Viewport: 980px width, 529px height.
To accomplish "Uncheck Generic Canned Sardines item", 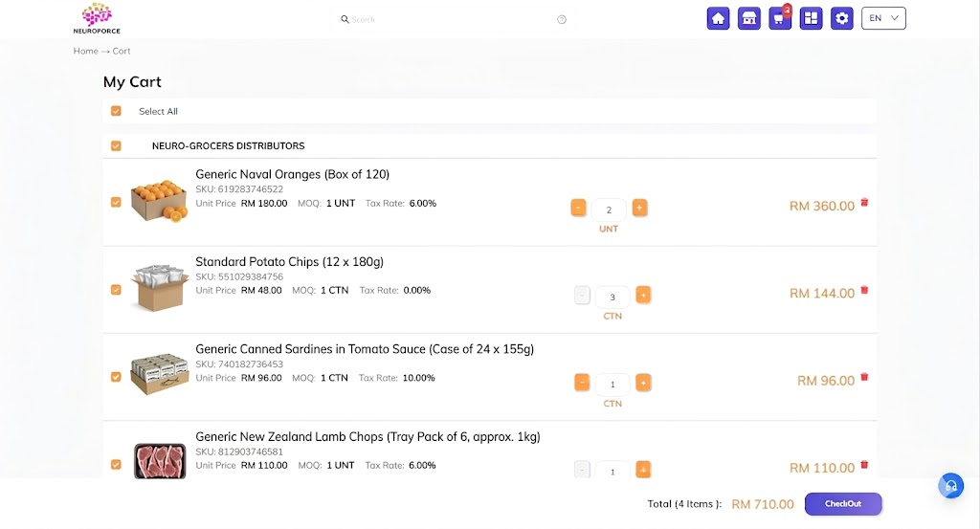I will [x=116, y=377].
